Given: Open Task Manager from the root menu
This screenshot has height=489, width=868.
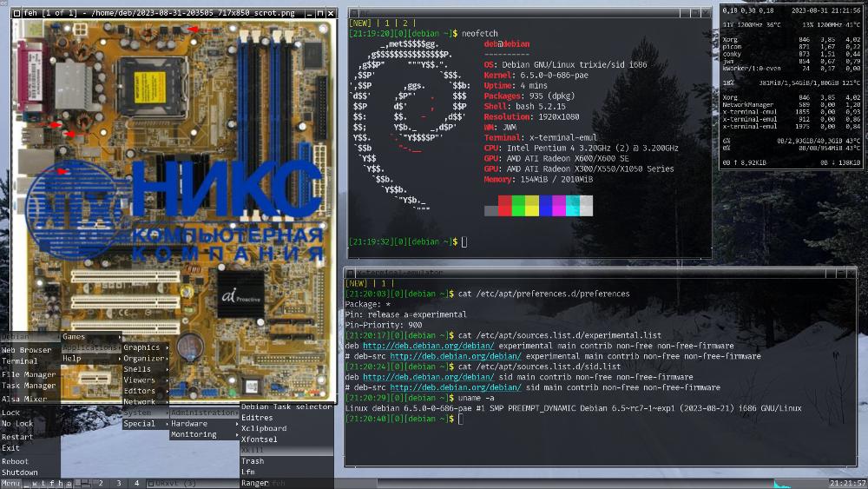Looking at the screenshot, I should coord(30,386).
